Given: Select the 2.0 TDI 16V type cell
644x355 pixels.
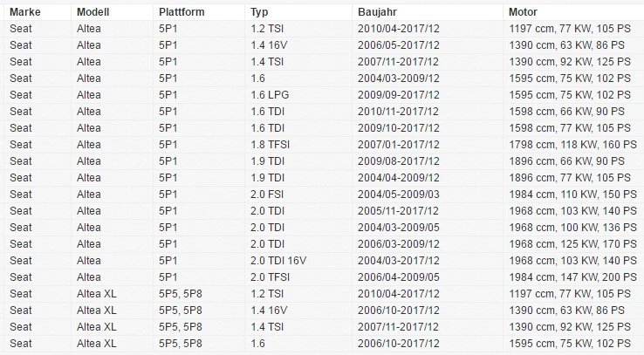Looking at the screenshot, I should coord(298,261).
